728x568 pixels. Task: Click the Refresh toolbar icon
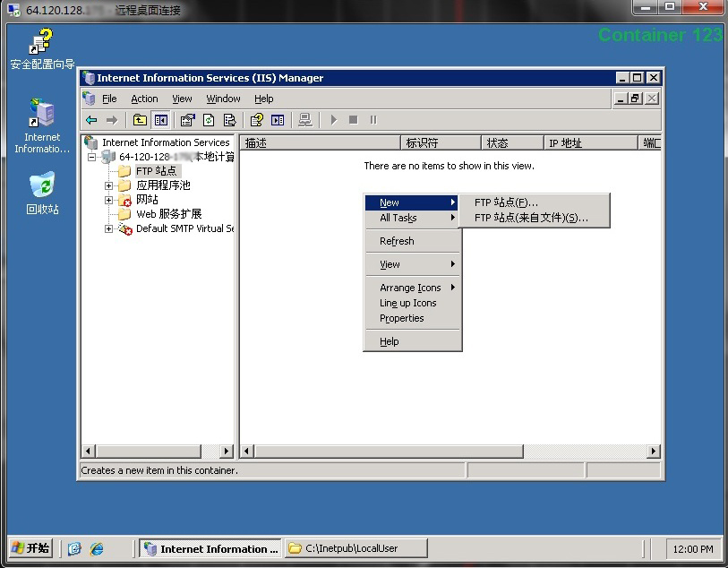pos(209,120)
